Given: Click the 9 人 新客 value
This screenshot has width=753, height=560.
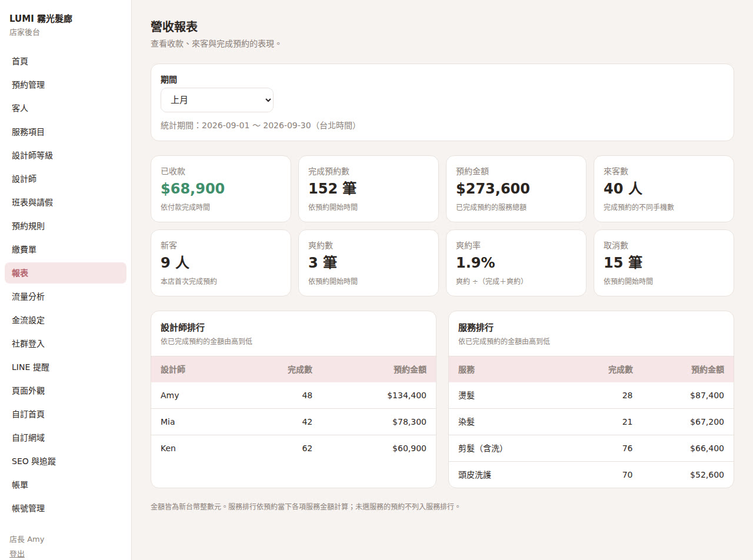Looking at the screenshot, I should (175, 263).
